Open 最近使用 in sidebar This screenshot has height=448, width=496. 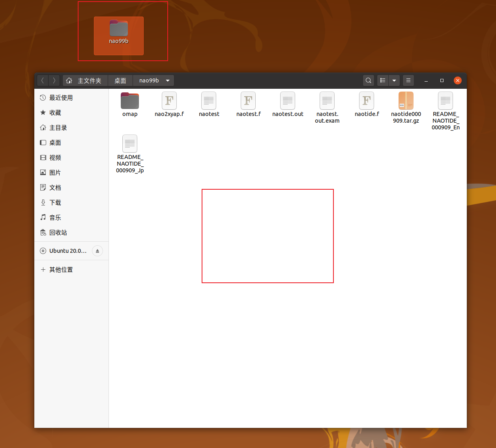[x=71, y=98]
